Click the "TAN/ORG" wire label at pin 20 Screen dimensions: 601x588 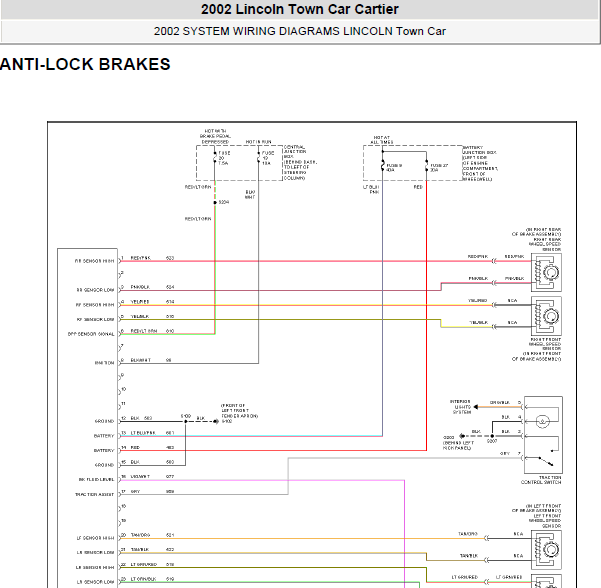pyautogui.click(x=140, y=535)
